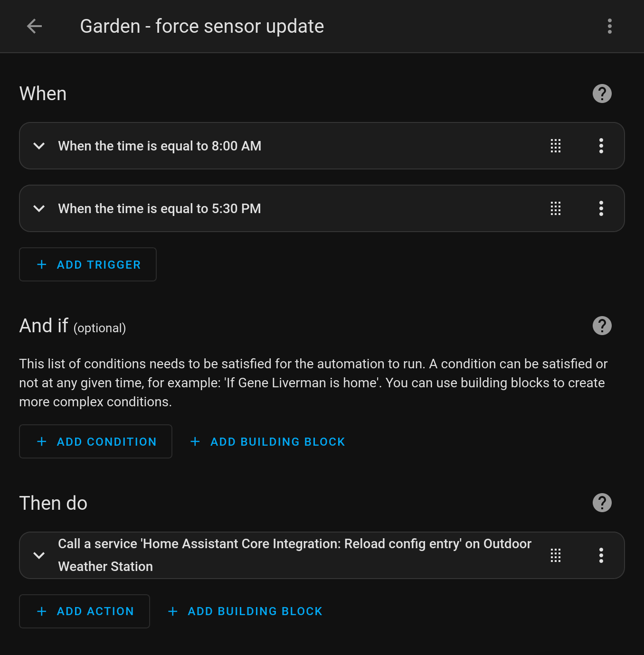Open help for the Then do section
Image resolution: width=644 pixels, height=655 pixels.
click(x=602, y=503)
